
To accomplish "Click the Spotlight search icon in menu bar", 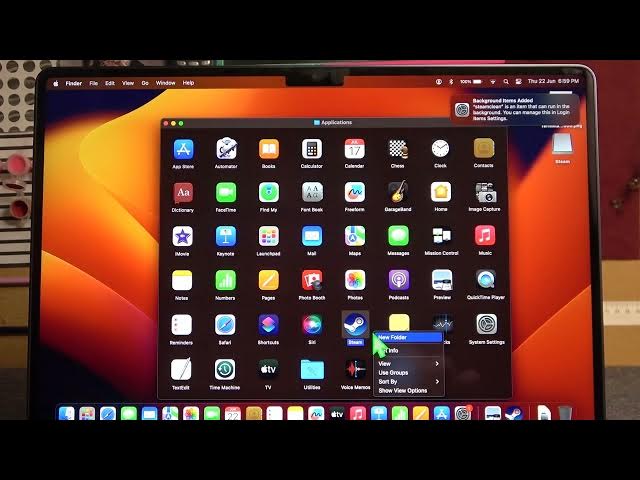I will coord(506,82).
